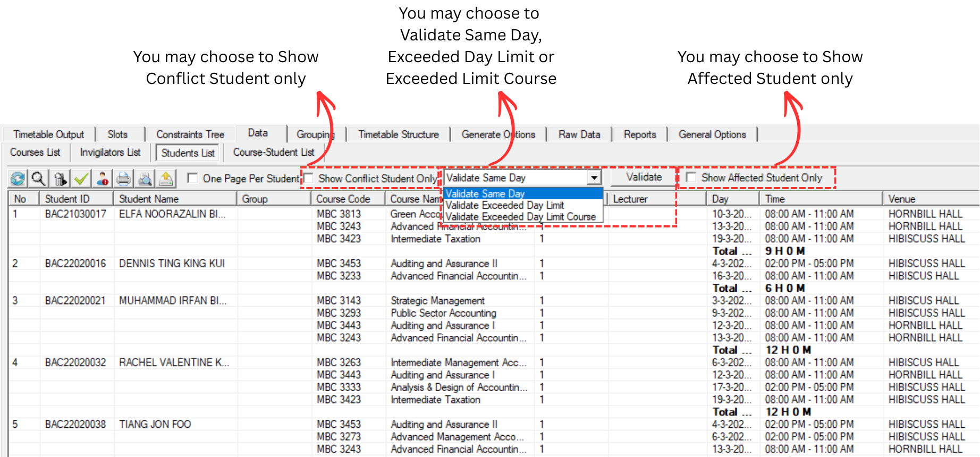980x457 pixels.
Task: Click Intermediate Management Acc... course cell
Action: (x=459, y=362)
